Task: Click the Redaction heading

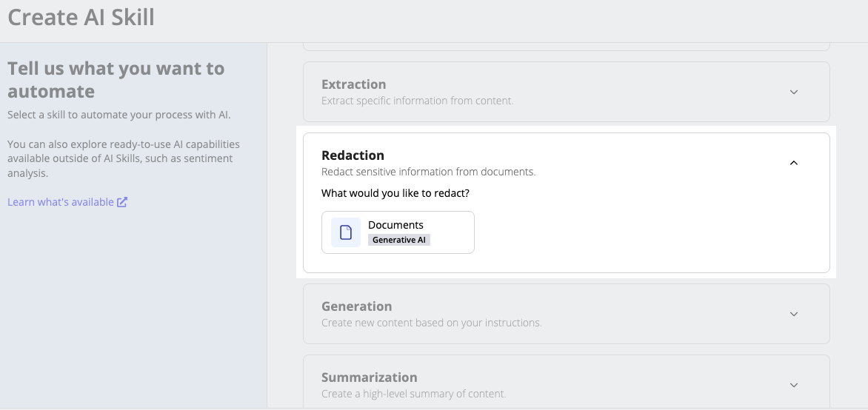Action: click(x=353, y=155)
